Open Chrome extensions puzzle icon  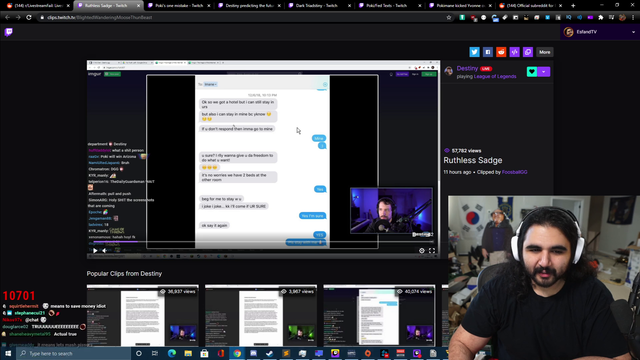(601, 18)
